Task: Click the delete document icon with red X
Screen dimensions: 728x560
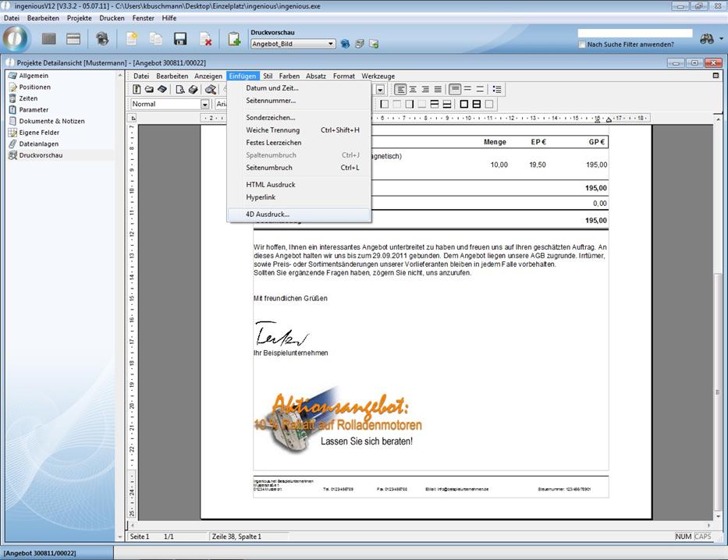Action: click(206, 39)
